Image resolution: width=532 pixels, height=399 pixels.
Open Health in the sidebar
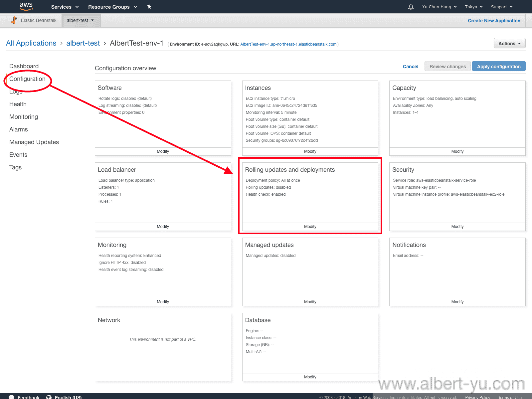point(18,104)
